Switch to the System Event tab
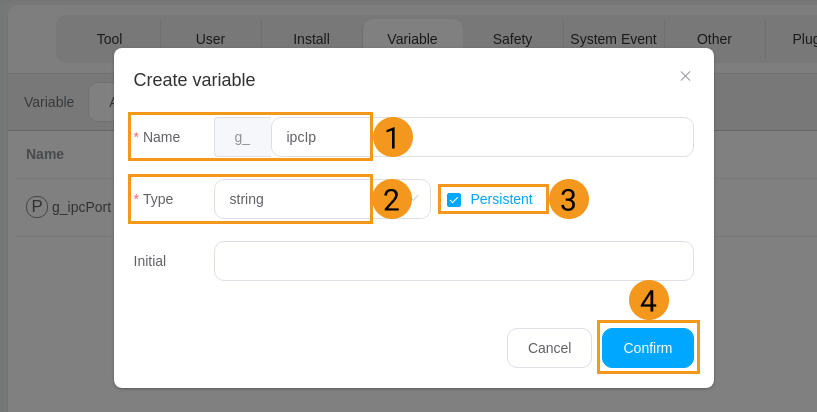Image resolution: width=817 pixels, height=412 pixels. pos(613,39)
